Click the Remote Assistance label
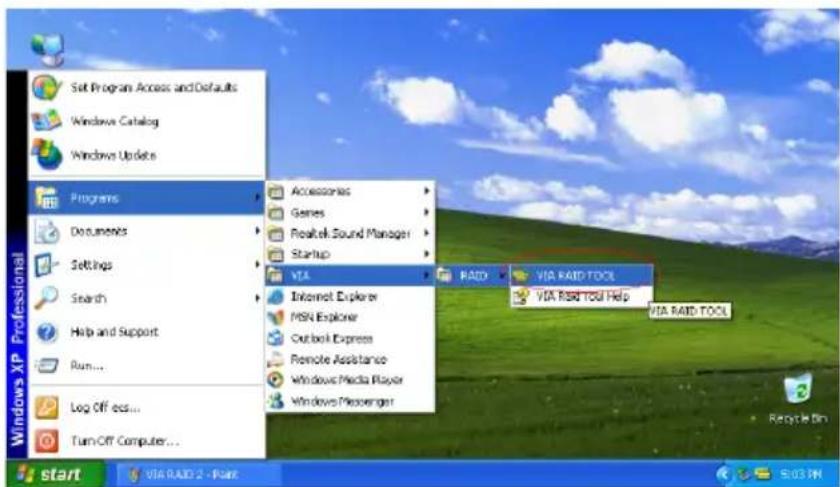Image resolution: width=840 pixels, height=487 pixels. click(x=339, y=359)
